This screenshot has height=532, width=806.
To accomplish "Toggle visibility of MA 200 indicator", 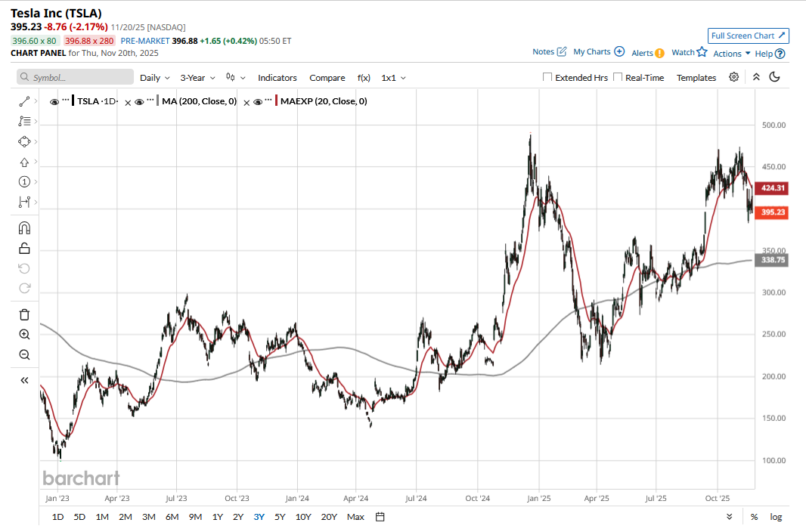I will pyautogui.click(x=139, y=102).
